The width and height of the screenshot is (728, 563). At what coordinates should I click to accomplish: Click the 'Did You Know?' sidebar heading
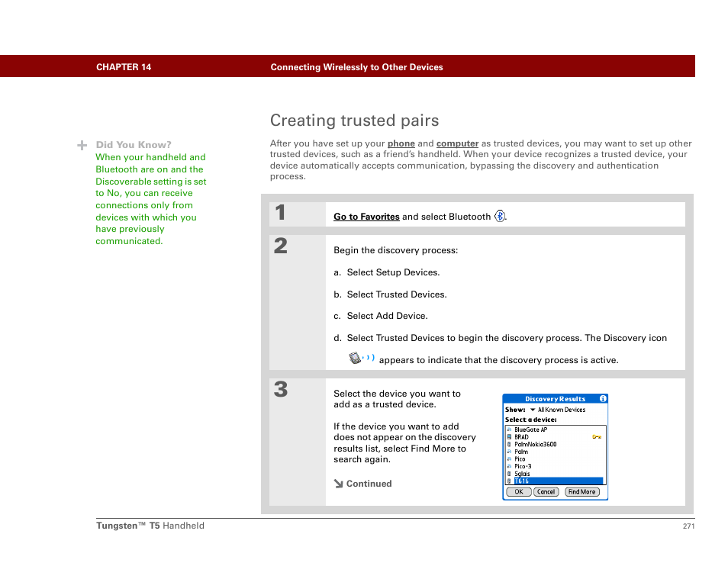134,145
